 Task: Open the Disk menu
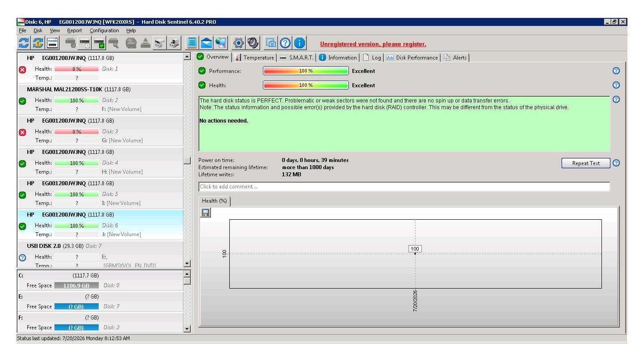pyautogui.click(x=38, y=30)
